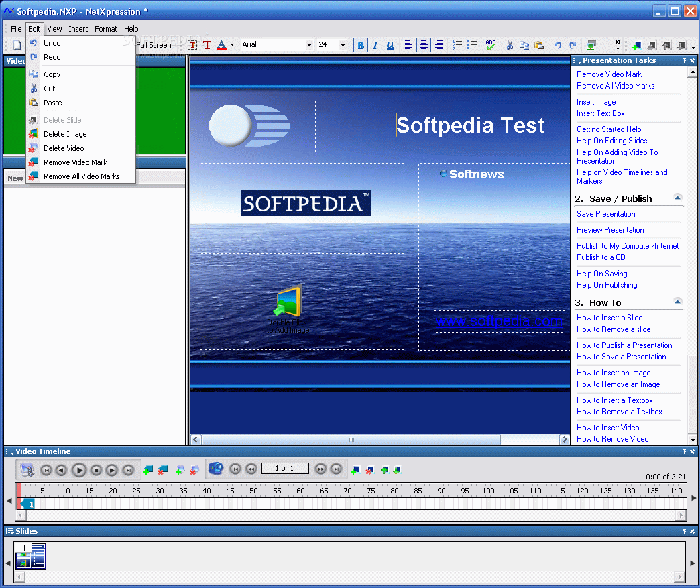Click the Cut scissors toolbar icon

tap(510, 45)
